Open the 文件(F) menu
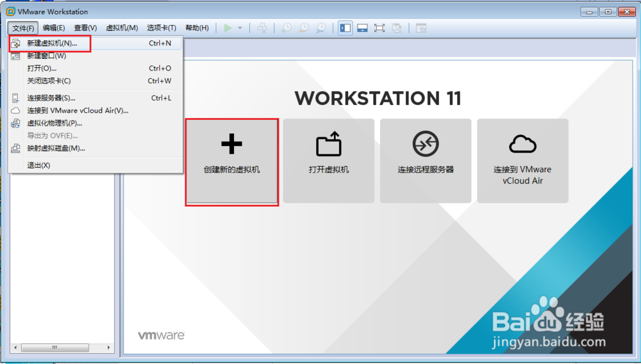 [x=23, y=28]
